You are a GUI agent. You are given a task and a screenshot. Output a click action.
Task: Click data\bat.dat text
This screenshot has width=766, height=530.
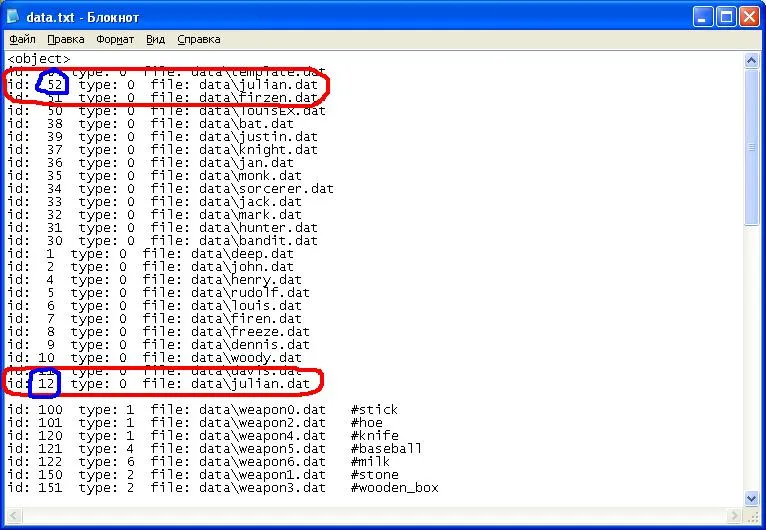(x=246, y=124)
